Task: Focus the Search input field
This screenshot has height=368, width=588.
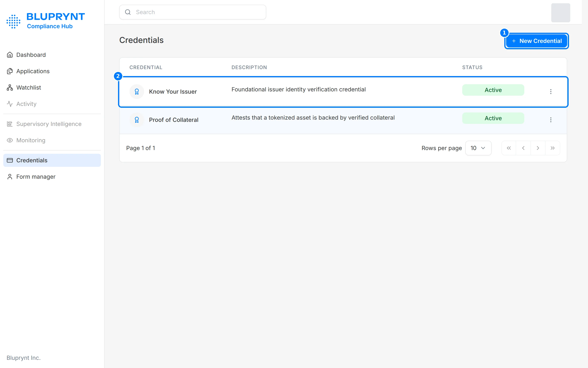Action: (x=193, y=12)
